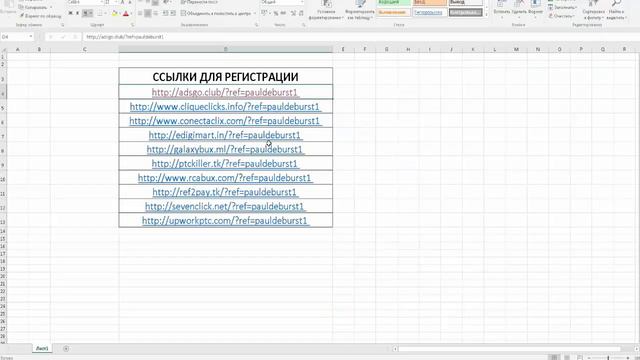This screenshot has height=360, width=640.
Task: Open link http://www.conectaclix.com/?ref=pauldeburst1
Action: pos(225,121)
